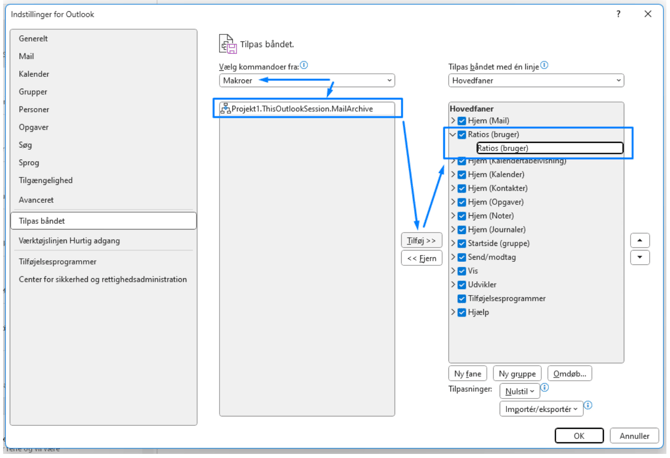Click the info icon next to Vælg kommandoer fra

click(x=304, y=66)
